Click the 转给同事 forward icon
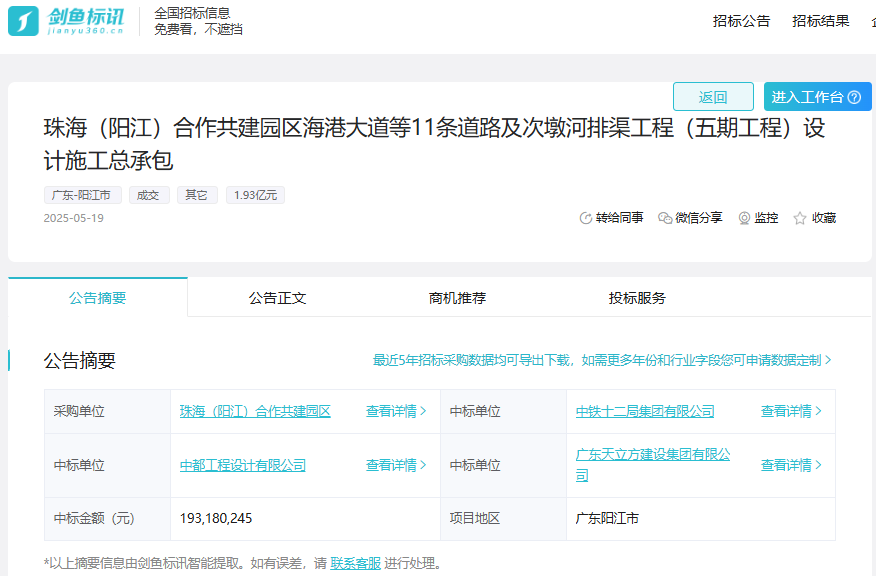Image resolution: width=876 pixels, height=576 pixels. pos(585,218)
